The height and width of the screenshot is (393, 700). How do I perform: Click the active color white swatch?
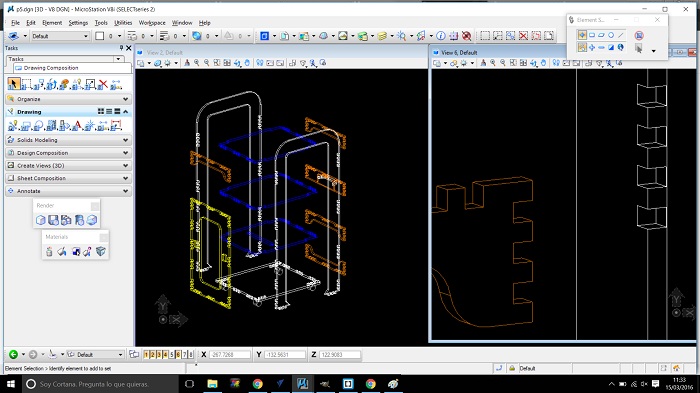100,36
